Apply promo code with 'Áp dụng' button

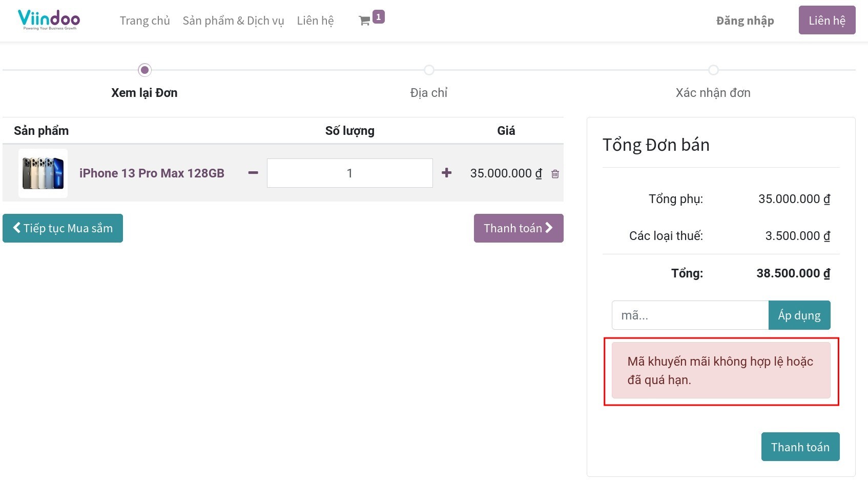pyautogui.click(x=799, y=315)
